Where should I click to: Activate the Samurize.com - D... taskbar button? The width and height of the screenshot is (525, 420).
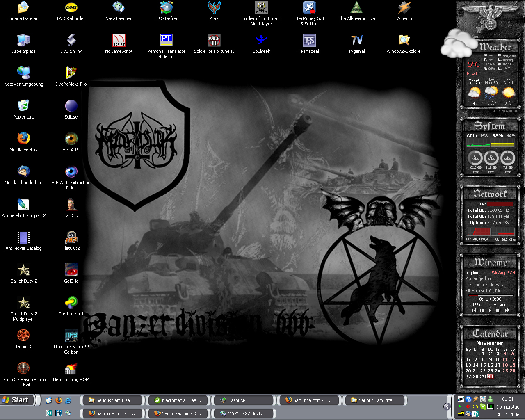[x=178, y=413]
